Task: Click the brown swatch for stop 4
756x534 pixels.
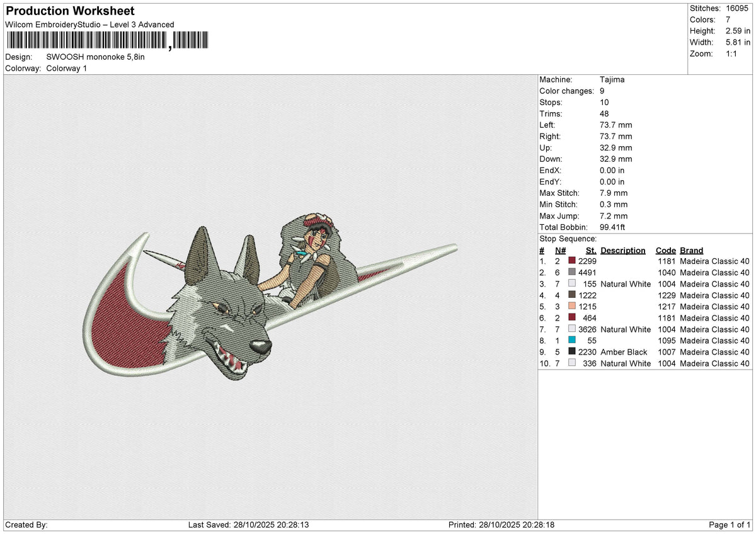Action: pyautogui.click(x=572, y=295)
